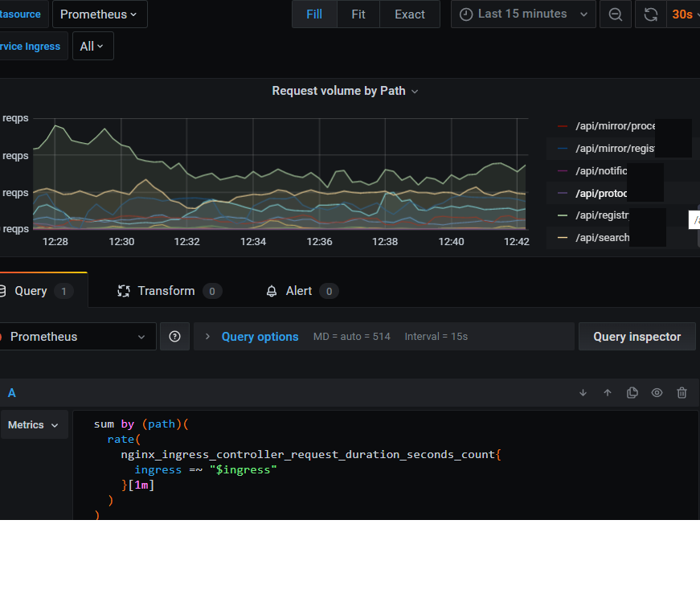Select the Fill view mode
Image resolution: width=700 pixels, height=606 pixels.
[x=314, y=14]
